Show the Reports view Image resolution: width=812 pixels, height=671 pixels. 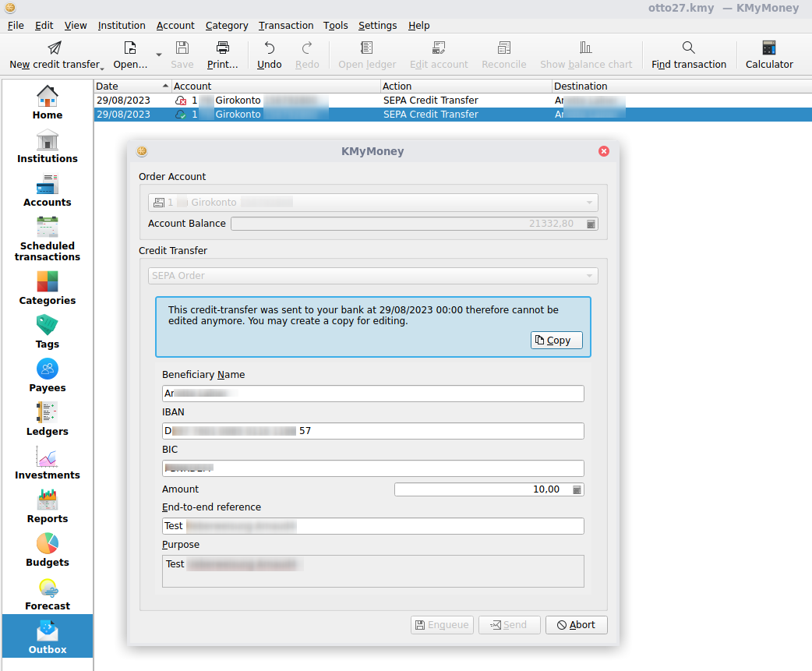(x=47, y=507)
